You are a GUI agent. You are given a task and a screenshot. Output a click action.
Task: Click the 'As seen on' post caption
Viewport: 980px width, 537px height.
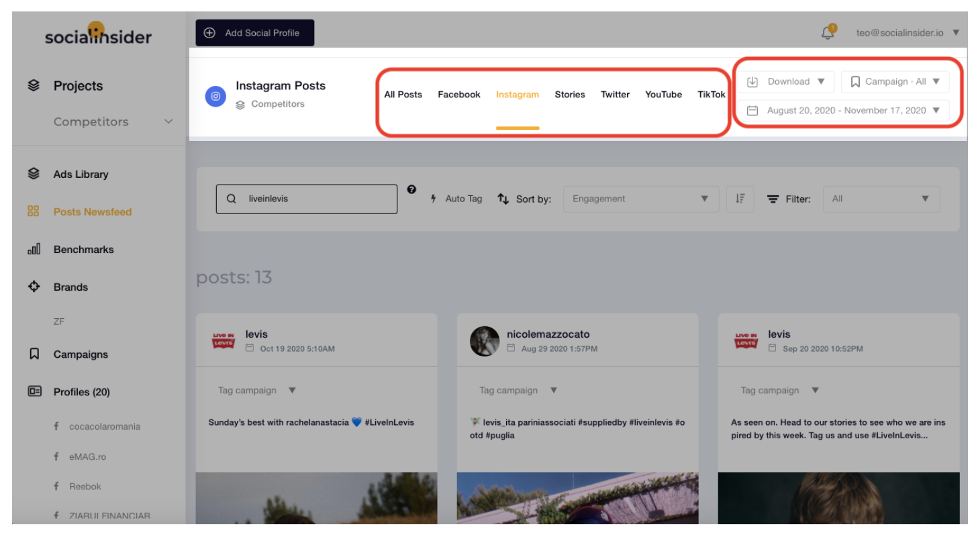[x=838, y=429]
